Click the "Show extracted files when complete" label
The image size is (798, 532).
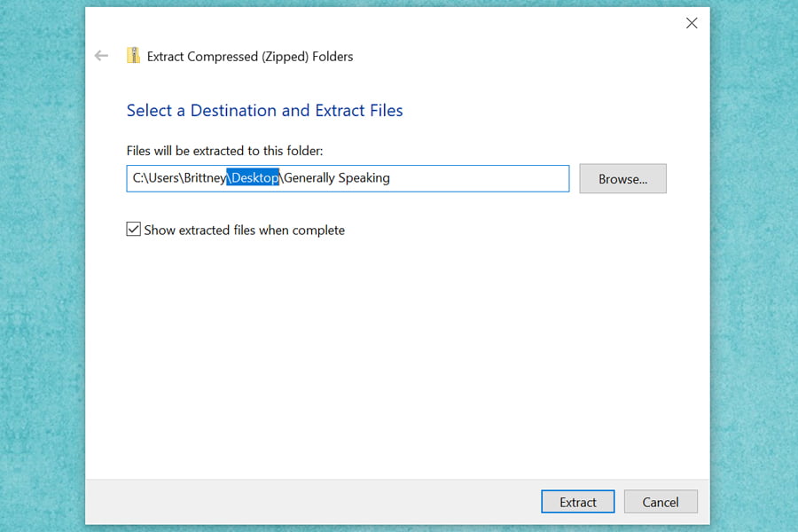245,231
